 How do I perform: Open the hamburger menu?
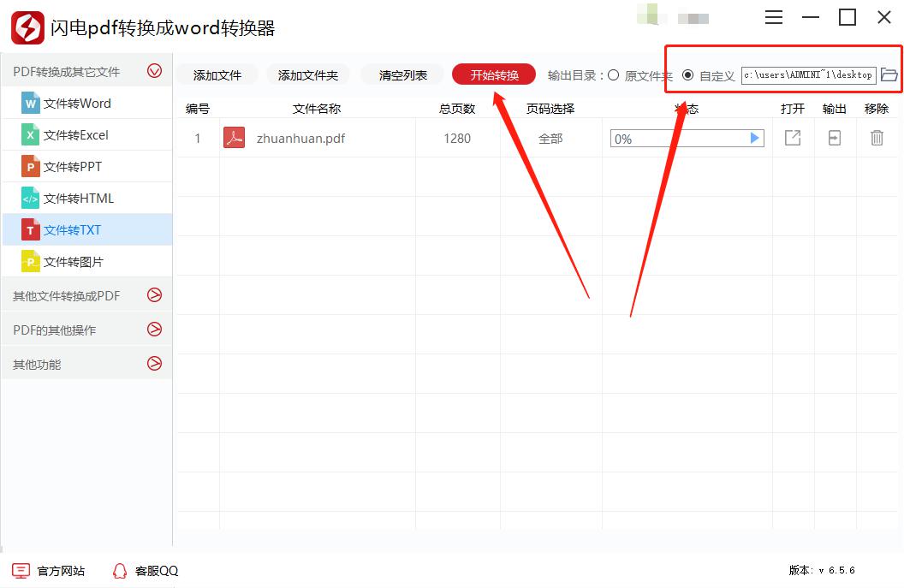click(x=773, y=17)
